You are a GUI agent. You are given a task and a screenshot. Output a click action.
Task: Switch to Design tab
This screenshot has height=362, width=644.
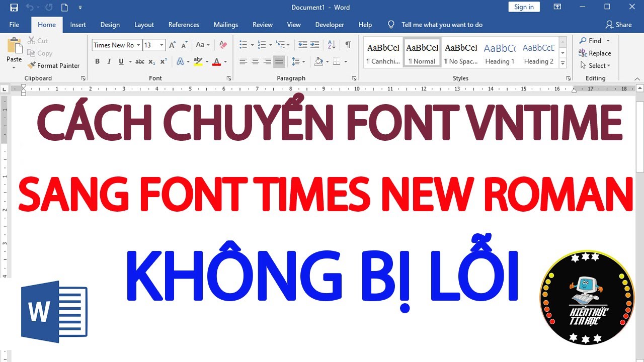110,25
